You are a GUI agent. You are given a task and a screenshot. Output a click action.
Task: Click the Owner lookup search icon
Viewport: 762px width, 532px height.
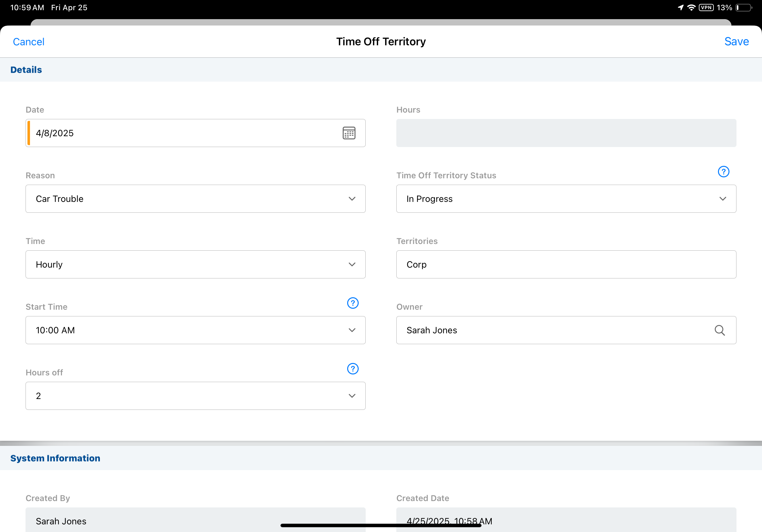pos(719,330)
